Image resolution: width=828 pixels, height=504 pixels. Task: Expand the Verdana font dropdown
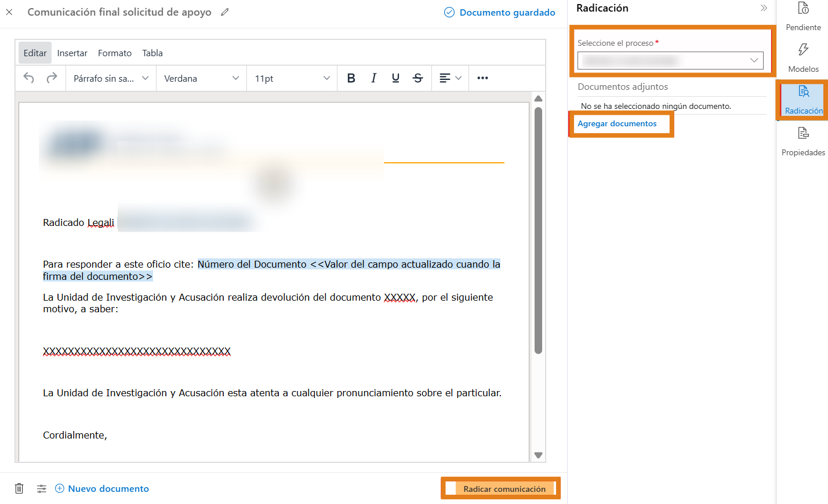point(201,78)
